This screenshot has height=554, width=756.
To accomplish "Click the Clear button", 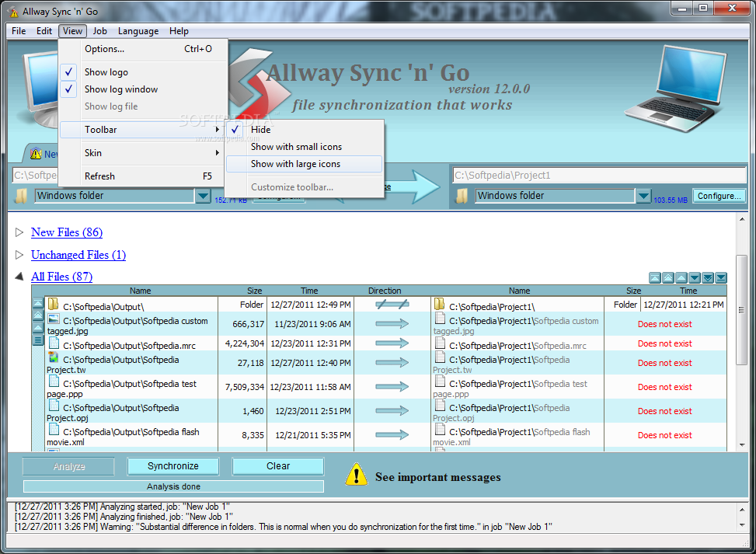I will (x=278, y=466).
